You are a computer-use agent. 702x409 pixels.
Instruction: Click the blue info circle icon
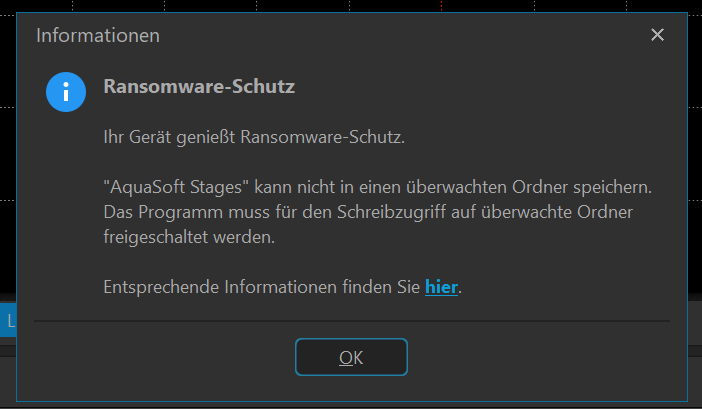(66, 92)
